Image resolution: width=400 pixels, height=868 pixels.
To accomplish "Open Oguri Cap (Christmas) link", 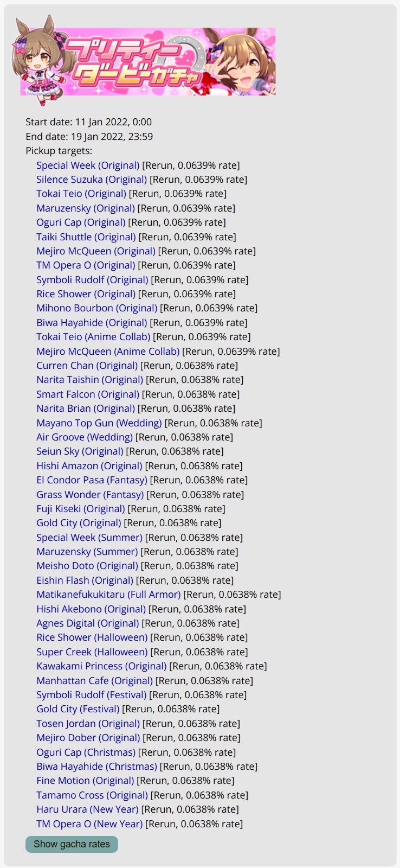I will [x=86, y=752].
